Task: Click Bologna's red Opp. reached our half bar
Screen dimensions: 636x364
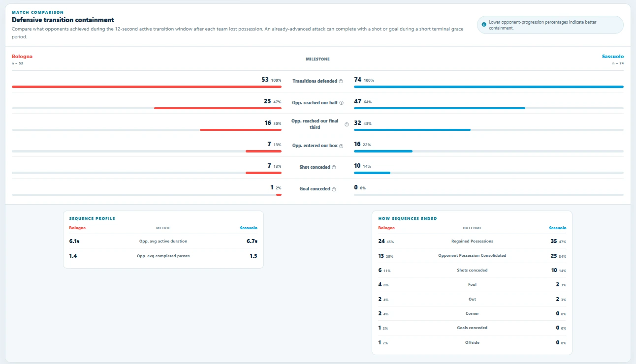Action: click(x=218, y=108)
